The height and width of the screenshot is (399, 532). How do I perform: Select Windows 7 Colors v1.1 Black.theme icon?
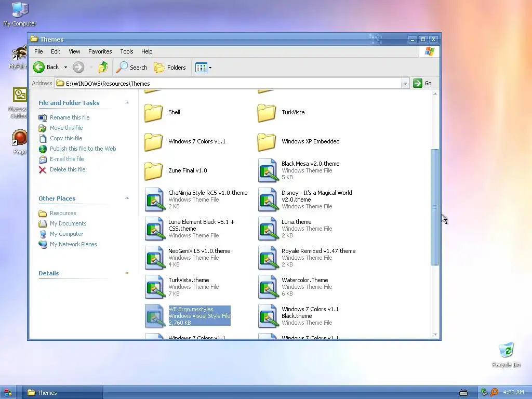[268, 316]
